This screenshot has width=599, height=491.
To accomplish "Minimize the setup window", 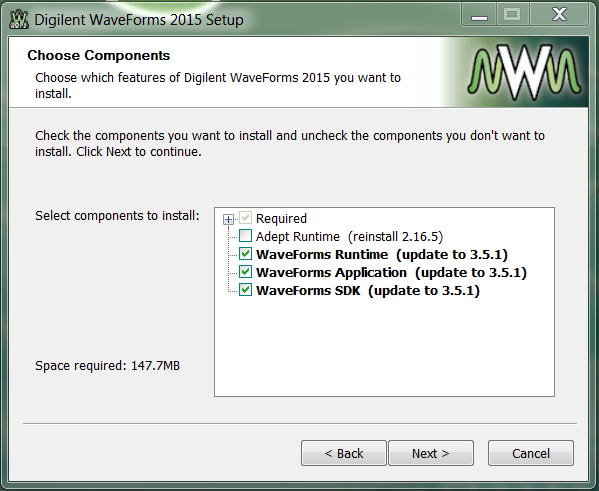I will click(479, 16).
